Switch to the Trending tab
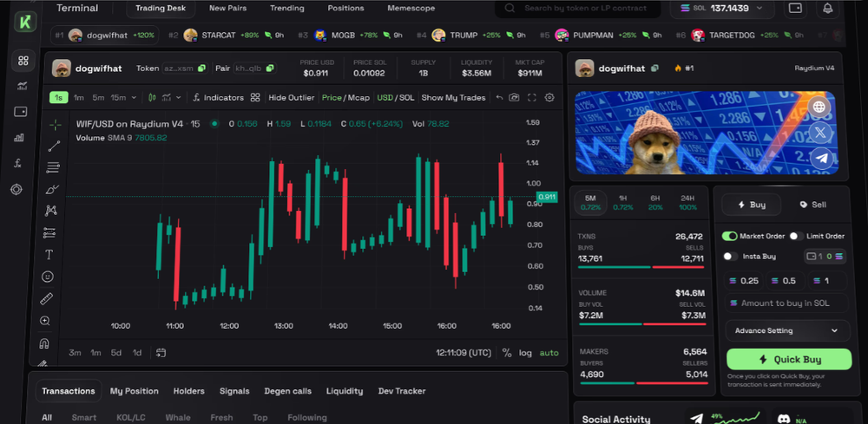 (x=286, y=9)
